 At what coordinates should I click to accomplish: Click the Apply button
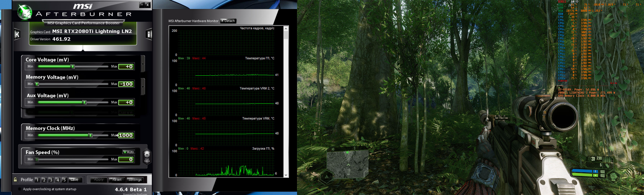pos(99,180)
